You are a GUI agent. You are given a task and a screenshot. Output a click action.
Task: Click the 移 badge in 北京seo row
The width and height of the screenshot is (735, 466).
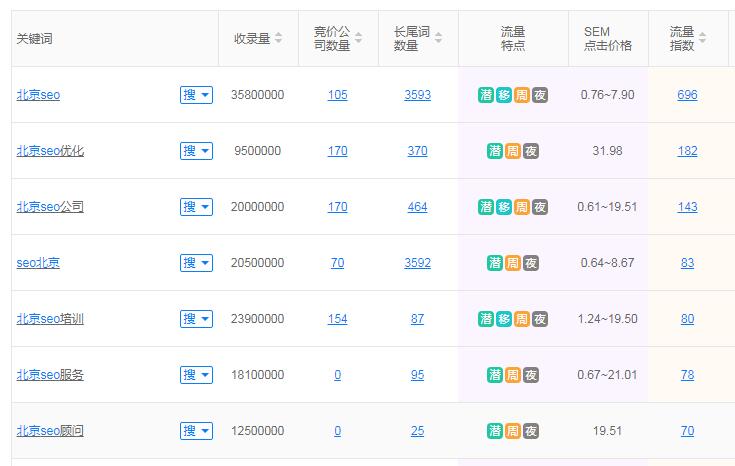(x=504, y=95)
